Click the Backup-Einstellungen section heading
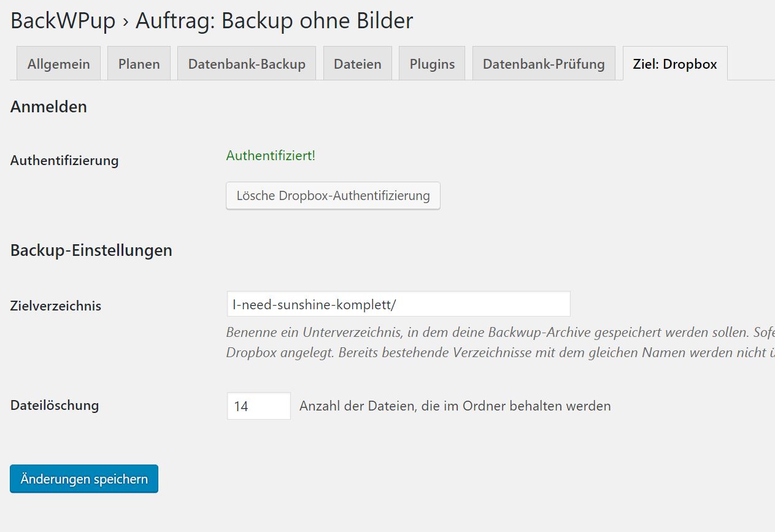 pos(91,250)
